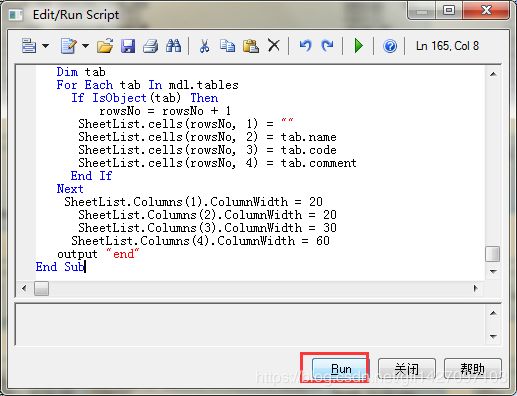Click the Run button
Screen dimensions: 517x396
[341, 369]
